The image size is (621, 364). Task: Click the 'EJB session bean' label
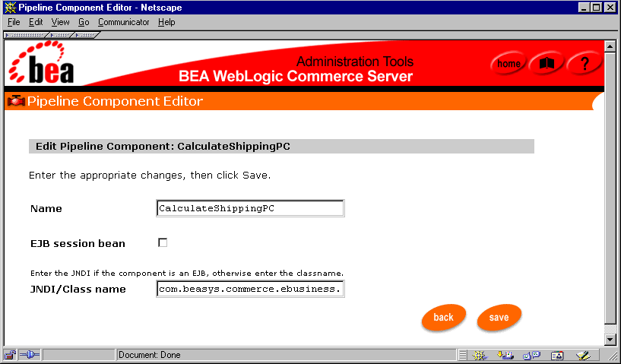click(78, 243)
